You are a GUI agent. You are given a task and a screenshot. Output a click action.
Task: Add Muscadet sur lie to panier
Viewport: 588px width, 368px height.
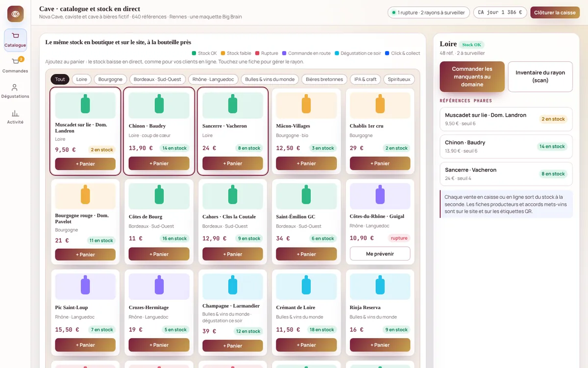(x=85, y=163)
